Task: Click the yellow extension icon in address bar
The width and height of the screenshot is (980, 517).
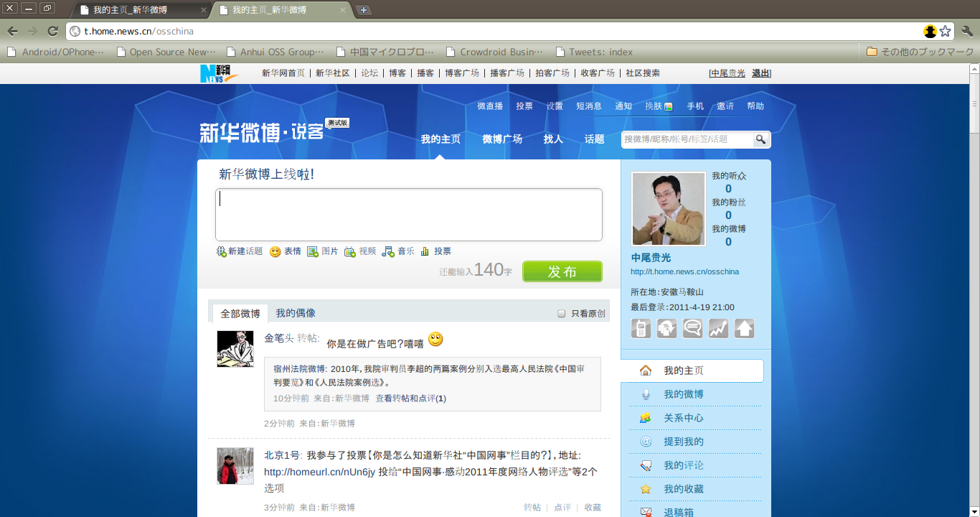Action: point(930,31)
